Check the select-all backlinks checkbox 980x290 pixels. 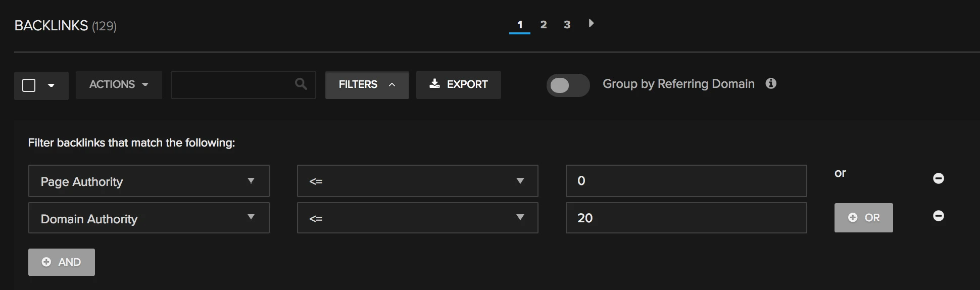tap(29, 85)
